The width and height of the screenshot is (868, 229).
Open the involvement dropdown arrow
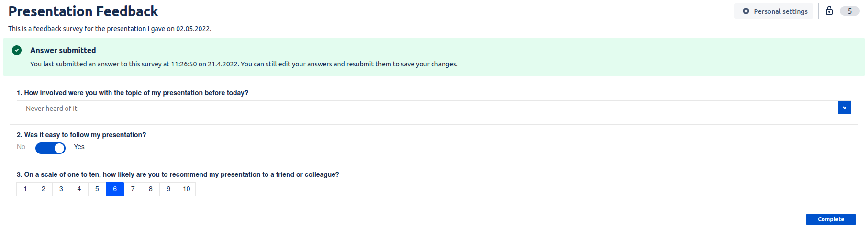pyautogui.click(x=844, y=108)
